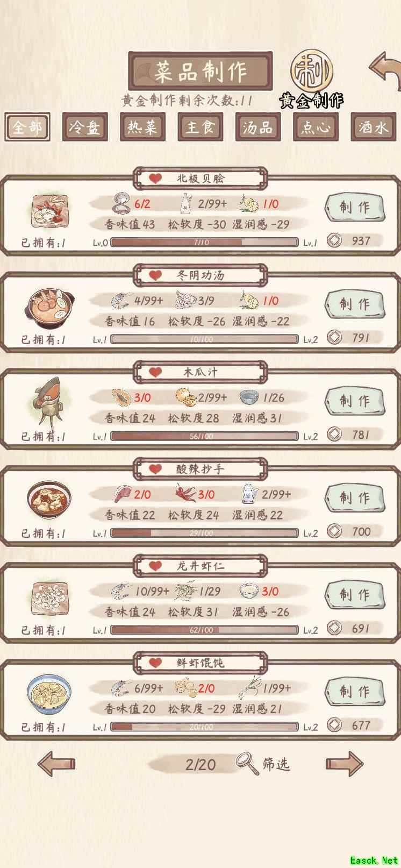The image size is (401, 868).
Task: Tap the 冬阴功汤 soup pot image
Action: tap(46, 307)
